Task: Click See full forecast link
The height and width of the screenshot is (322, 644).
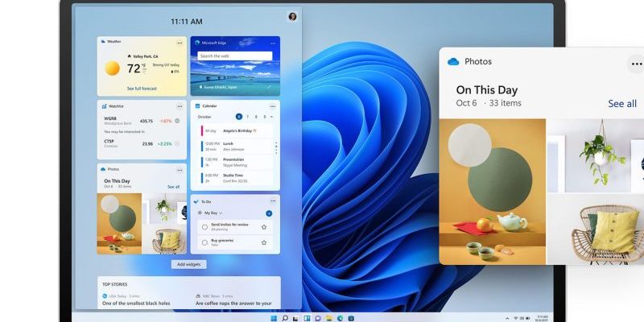Action: pos(142,89)
